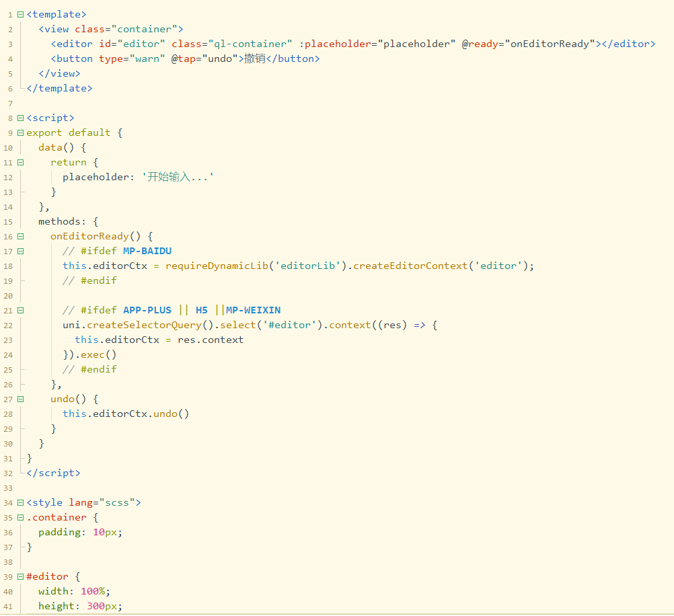Place cursor on the 撤销 button text
Screen dimensions: 674x616
click(255, 59)
